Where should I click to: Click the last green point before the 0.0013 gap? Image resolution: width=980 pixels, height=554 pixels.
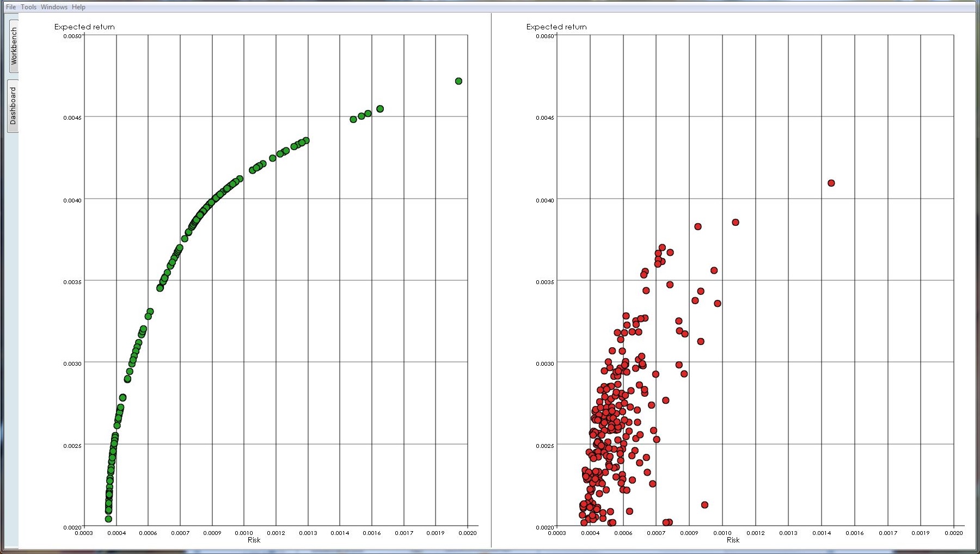[306, 140]
